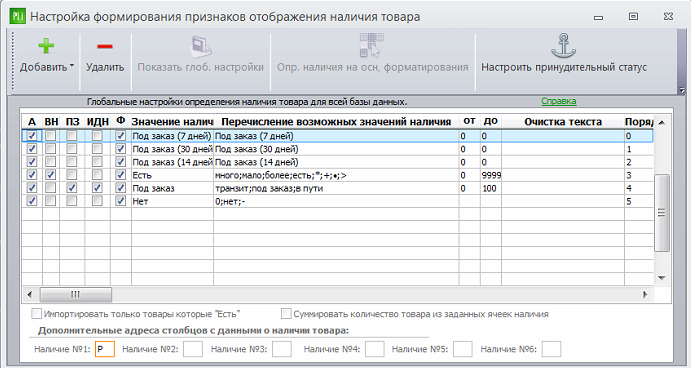Click the green plus Add icon
Viewport: 691px width, 368px height.
(x=46, y=46)
